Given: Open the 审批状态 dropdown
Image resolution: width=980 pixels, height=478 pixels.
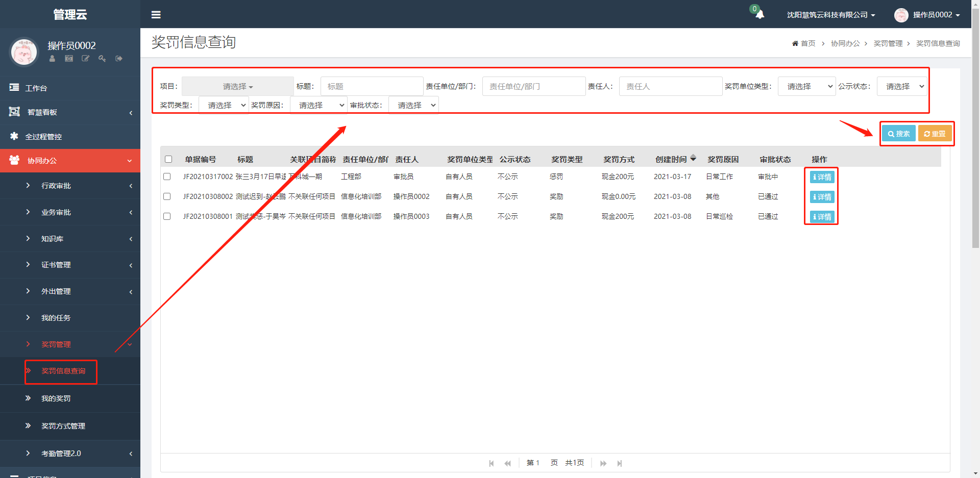Looking at the screenshot, I should tap(413, 105).
